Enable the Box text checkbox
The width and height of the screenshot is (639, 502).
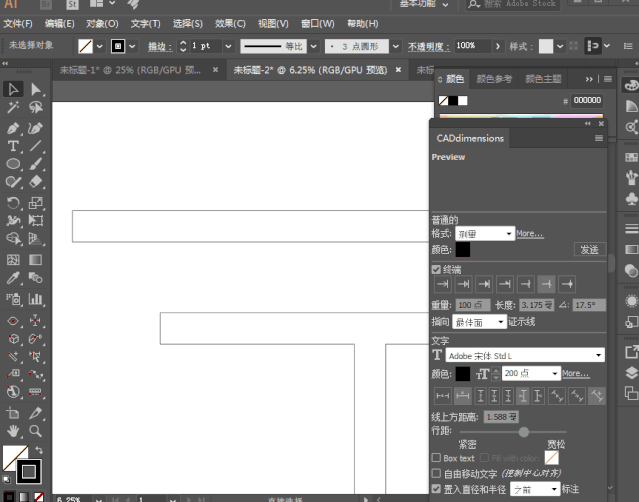(x=436, y=458)
